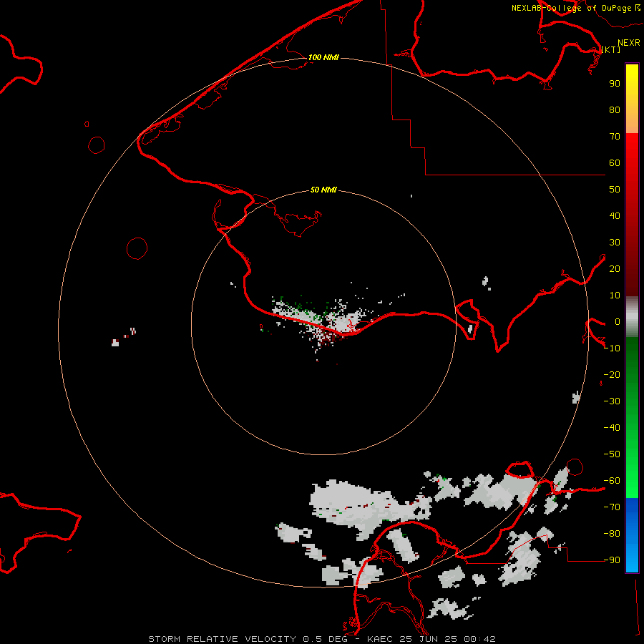
Task: Click the KT units label above color scale
Action: 610,49
